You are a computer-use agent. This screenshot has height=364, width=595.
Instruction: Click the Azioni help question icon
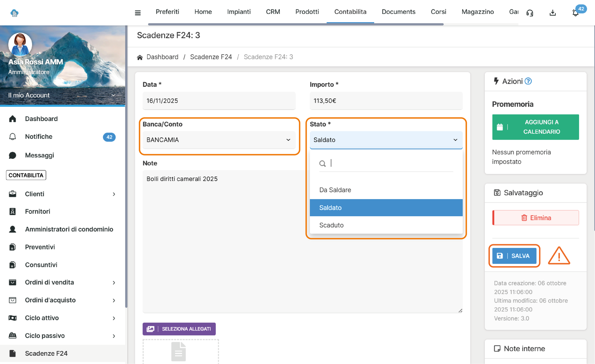tap(528, 81)
